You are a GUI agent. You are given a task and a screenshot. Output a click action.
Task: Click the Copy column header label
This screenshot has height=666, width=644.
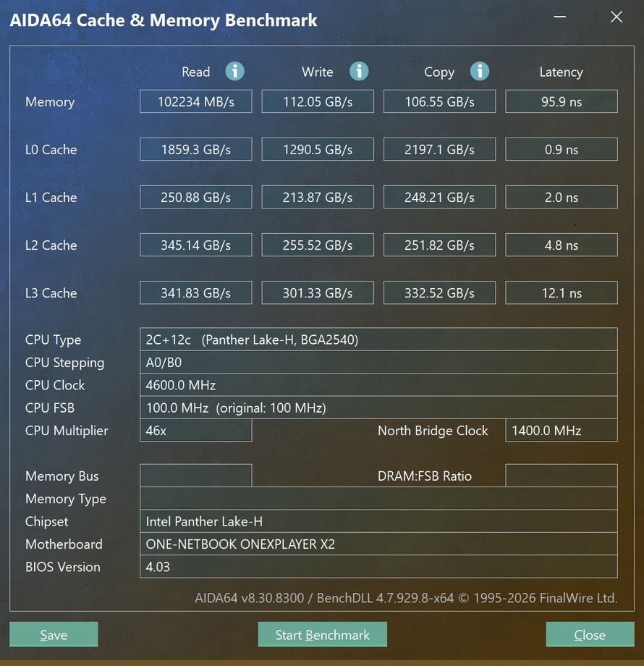[x=439, y=72]
